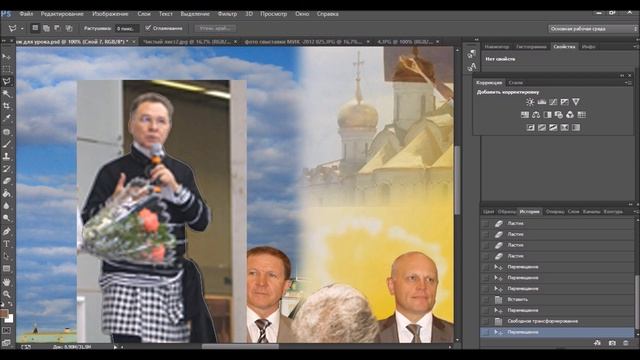This screenshot has height=360, width=640.
Task: Open the Основная рабочая среда workspace dropdown
Action: point(592,29)
